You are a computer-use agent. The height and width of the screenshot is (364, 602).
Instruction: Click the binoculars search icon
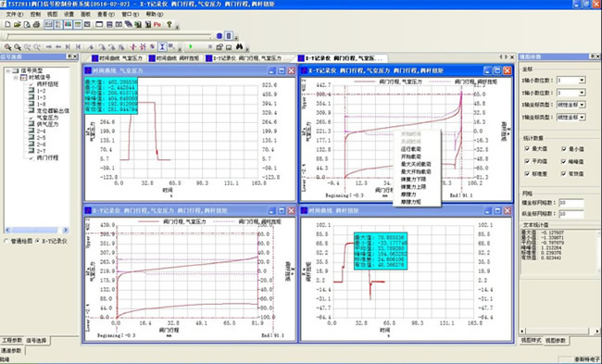[239, 47]
